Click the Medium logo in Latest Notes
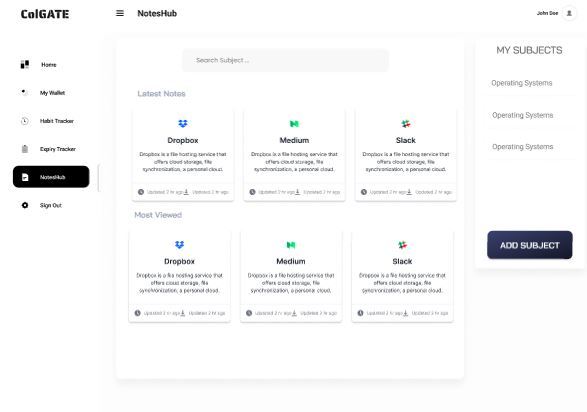 tap(294, 123)
